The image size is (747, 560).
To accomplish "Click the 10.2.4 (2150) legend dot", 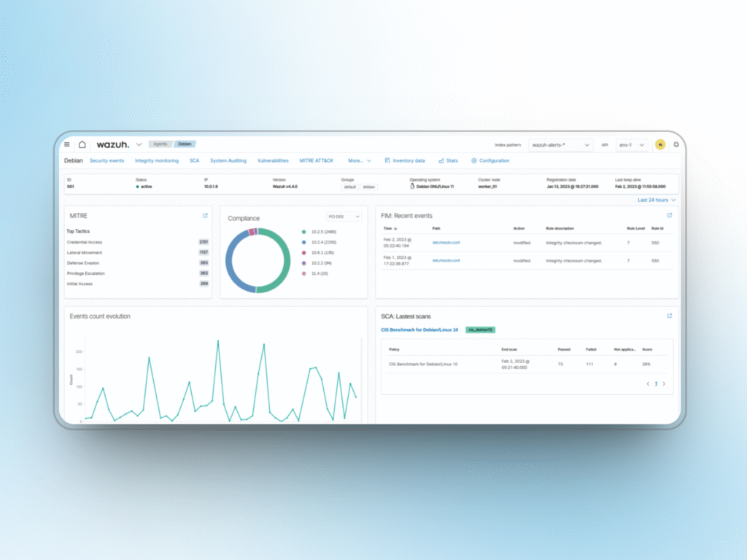I will click(x=304, y=242).
